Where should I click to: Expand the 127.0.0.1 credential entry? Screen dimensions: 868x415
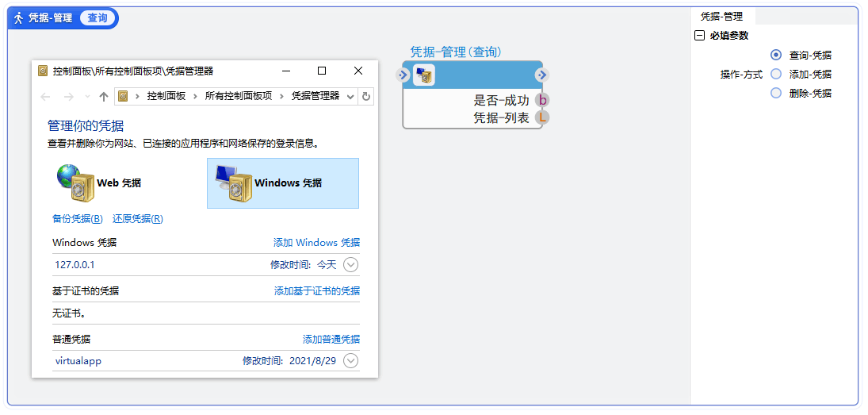click(350, 265)
